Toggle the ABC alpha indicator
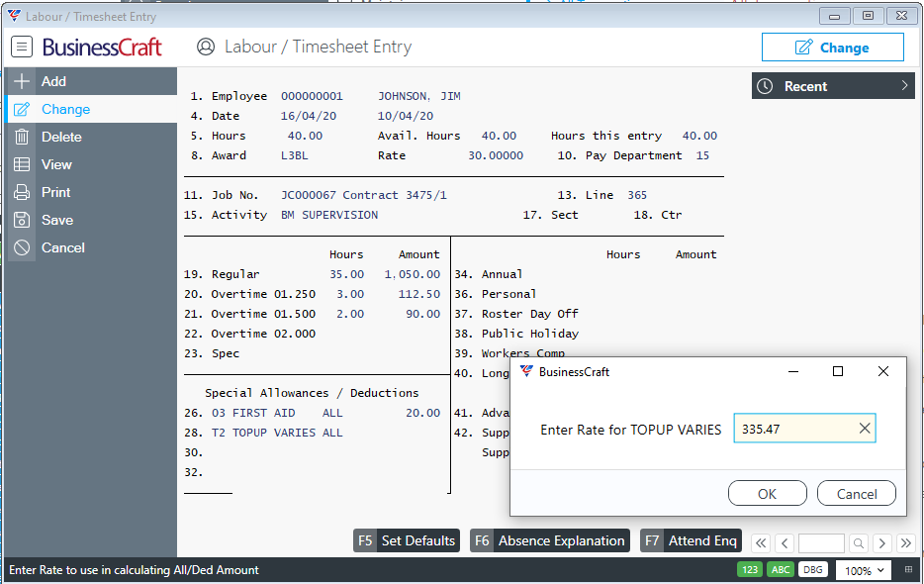This screenshot has width=924, height=584. (x=781, y=570)
